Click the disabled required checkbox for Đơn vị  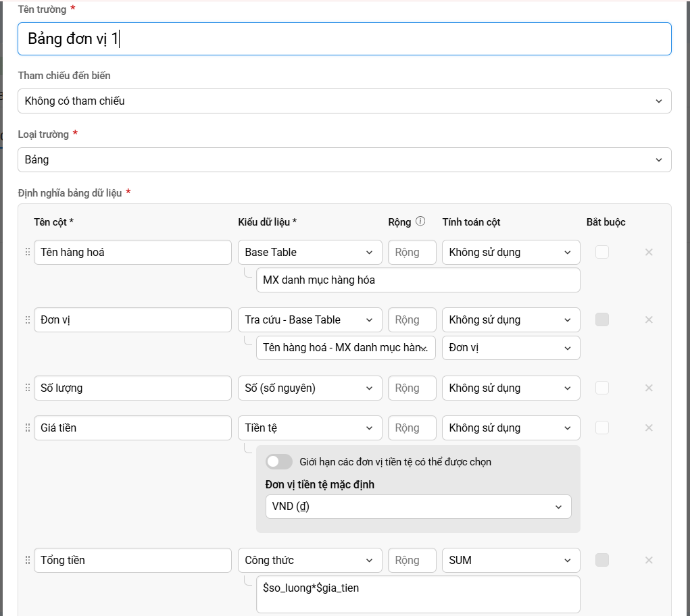pyautogui.click(x=602, y=319)
